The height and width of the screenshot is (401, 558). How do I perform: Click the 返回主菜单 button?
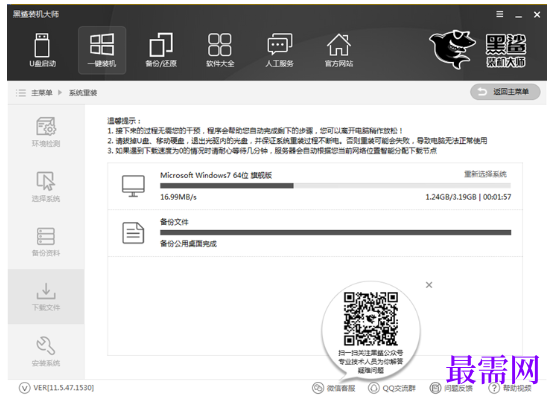(x=505, y=92)
